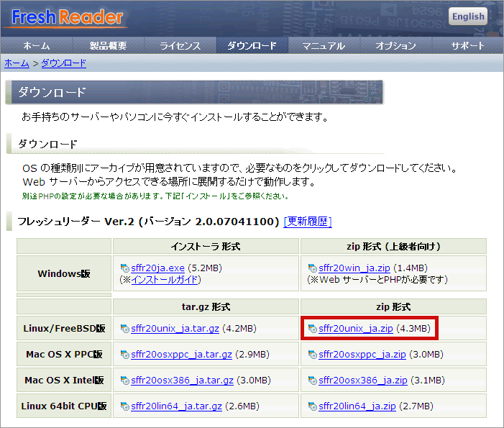Click the Fresh Reader logo
Image resolution: width=504 pixels, height=428 pixels.
point(68,17)
